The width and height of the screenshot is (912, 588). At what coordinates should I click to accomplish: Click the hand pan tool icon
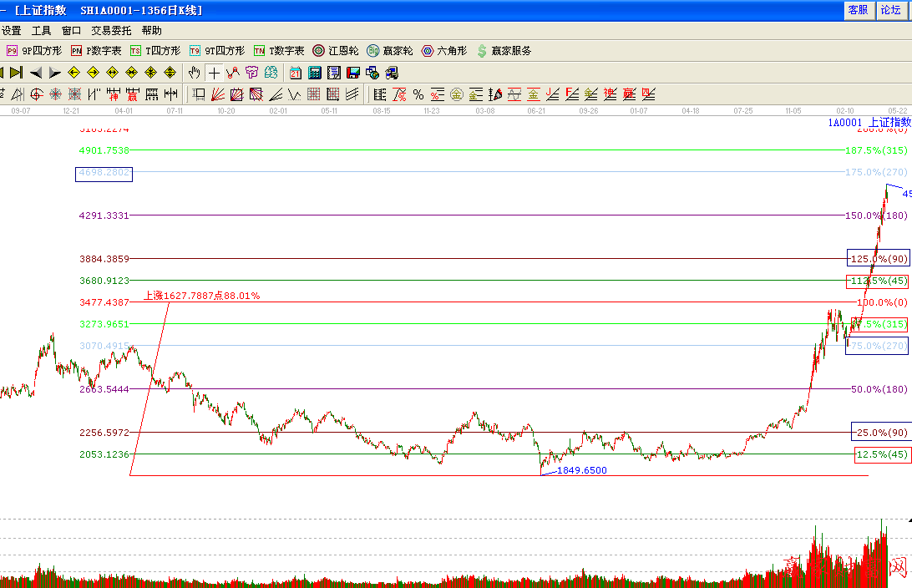coord(195,73)
